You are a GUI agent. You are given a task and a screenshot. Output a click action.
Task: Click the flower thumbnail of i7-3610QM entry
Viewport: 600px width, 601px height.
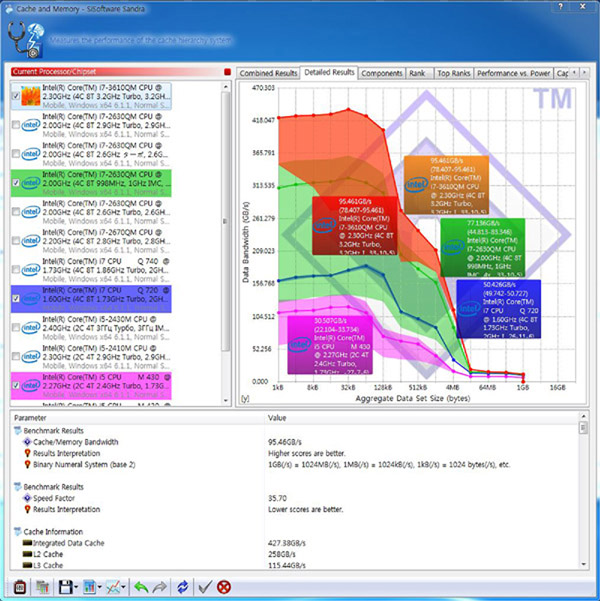31,96
